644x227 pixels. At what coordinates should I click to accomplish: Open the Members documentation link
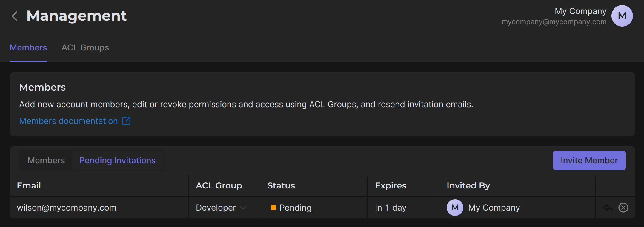click(68, 121)
